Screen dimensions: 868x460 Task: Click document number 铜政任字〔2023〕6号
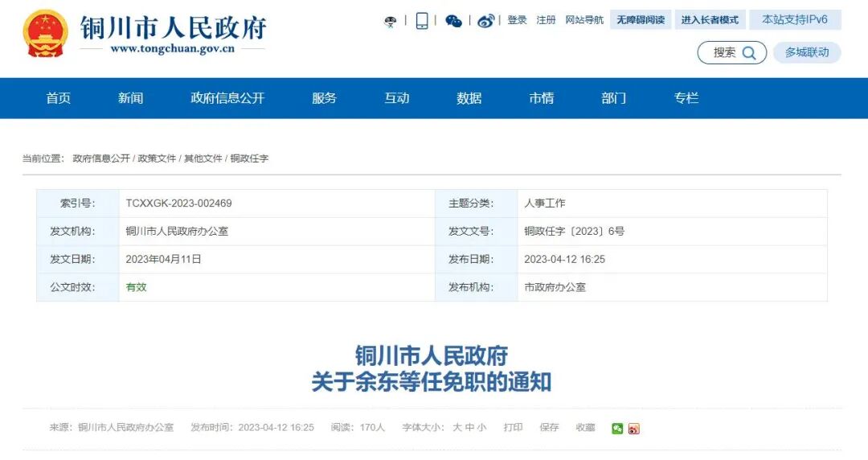pyautogui.click(x=575, y=231)
